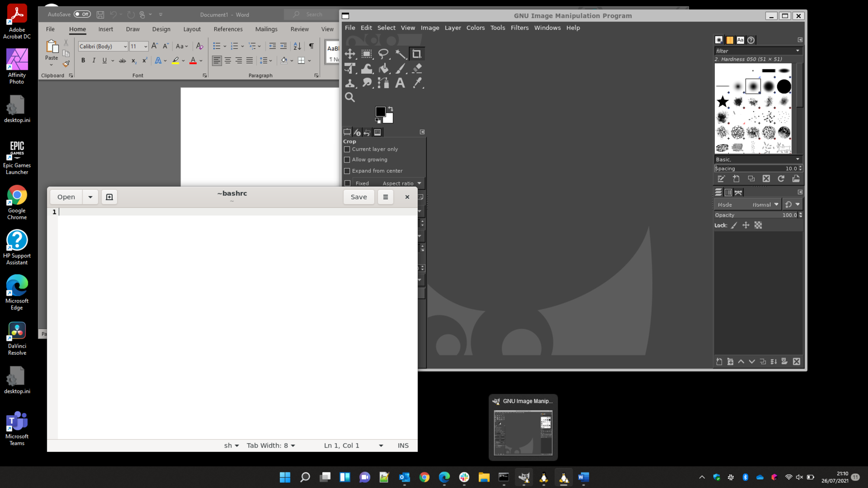868x488 pixels.
Task: Toggle lock position and size in GIMP
Action: 746,225
